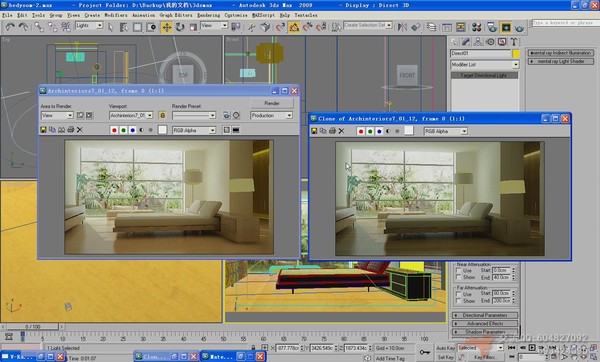This screenshot has height=362, width=600.
Task: Select the Move transform tool
Action: coord(166,27)
